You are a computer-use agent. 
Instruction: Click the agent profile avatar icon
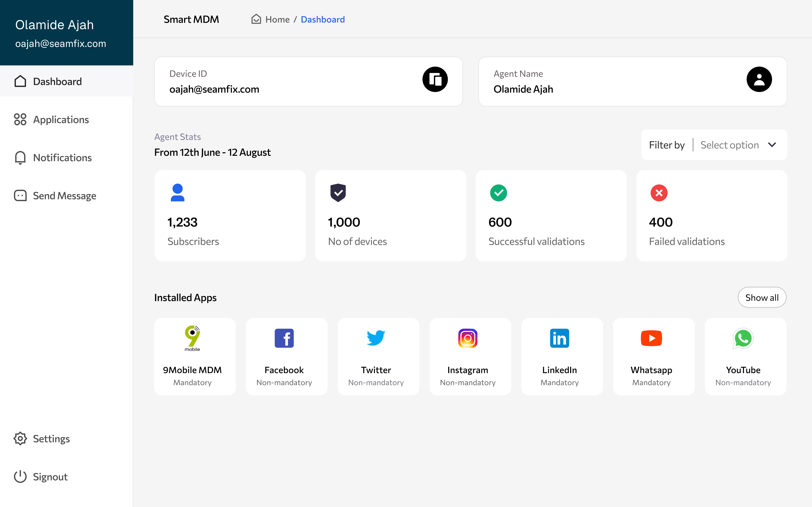pyautogui.click(x=759, y=79)
